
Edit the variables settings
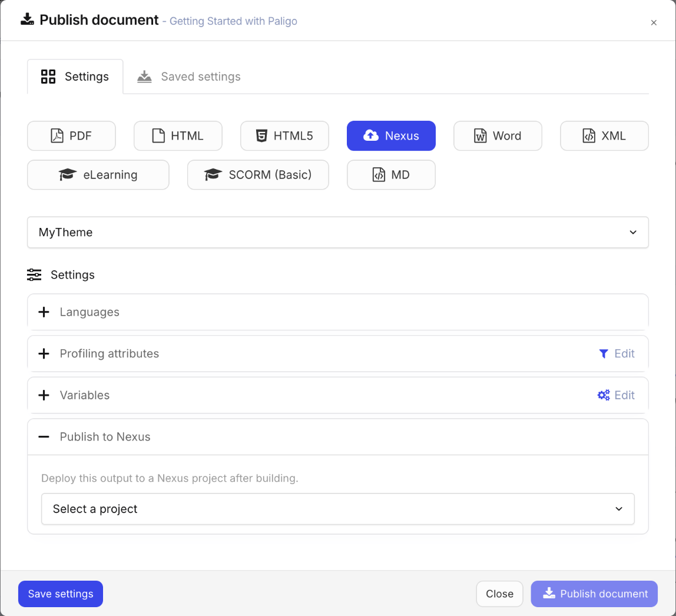tap(616, 395)
